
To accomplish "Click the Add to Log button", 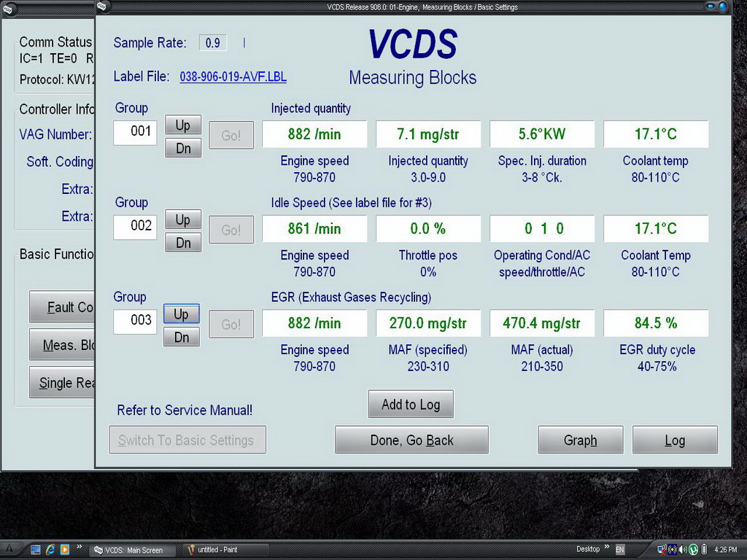I will 411,405.
